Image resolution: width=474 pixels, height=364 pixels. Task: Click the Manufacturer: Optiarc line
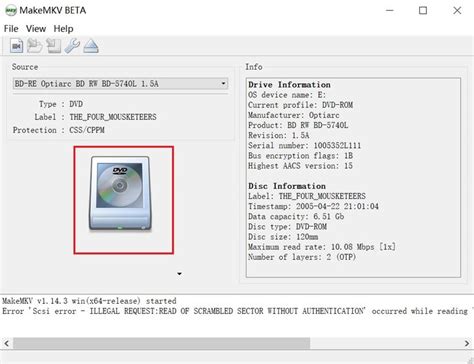click(x=294, y=115)
